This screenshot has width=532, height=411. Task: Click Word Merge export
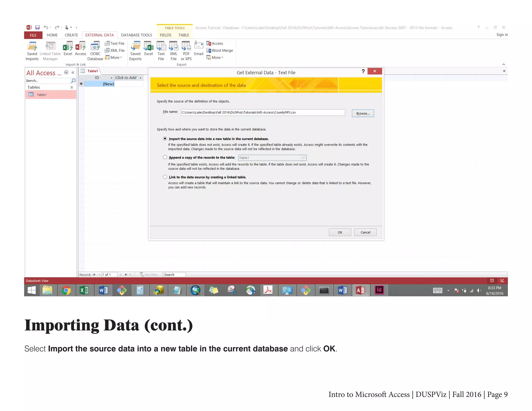[x=220, y=50]
